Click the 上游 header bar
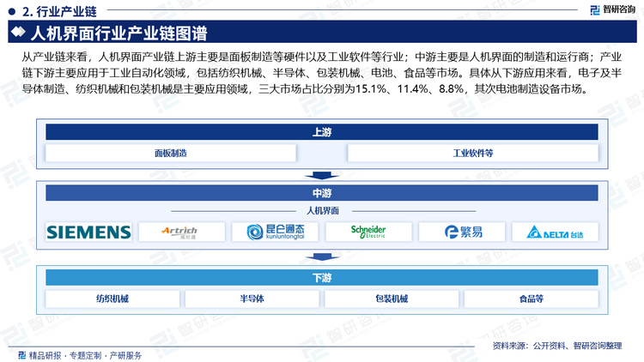 point(322,132)
